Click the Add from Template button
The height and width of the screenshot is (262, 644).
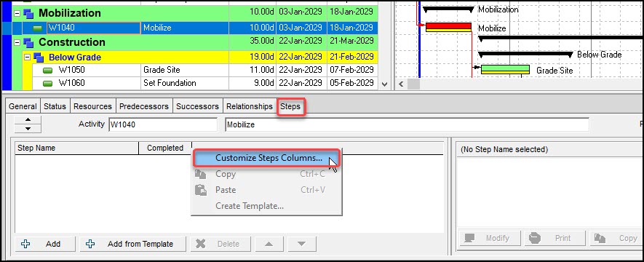[133, 244]
